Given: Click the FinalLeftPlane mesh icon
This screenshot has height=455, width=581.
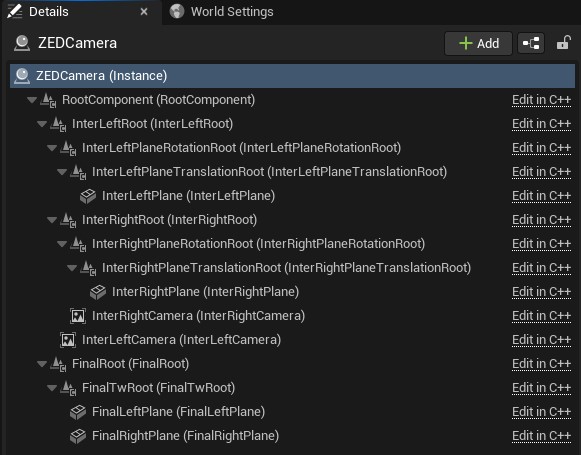Looking at the screenshot, I should click(78, 412).
